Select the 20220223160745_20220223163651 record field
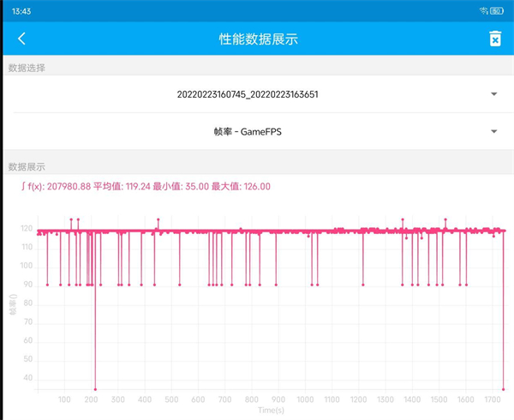This screenshot has height=420, width=514. [x=247, y=94]
